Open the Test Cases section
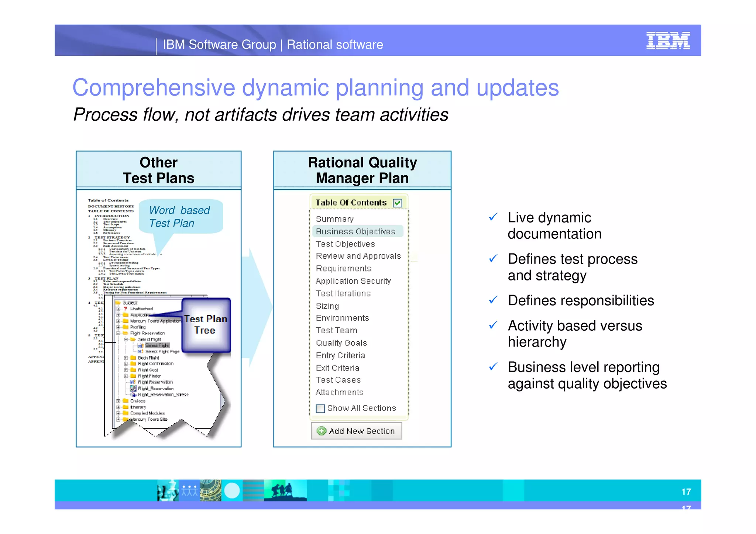Screen dimensions: 756x534 (x=338, y=380)
